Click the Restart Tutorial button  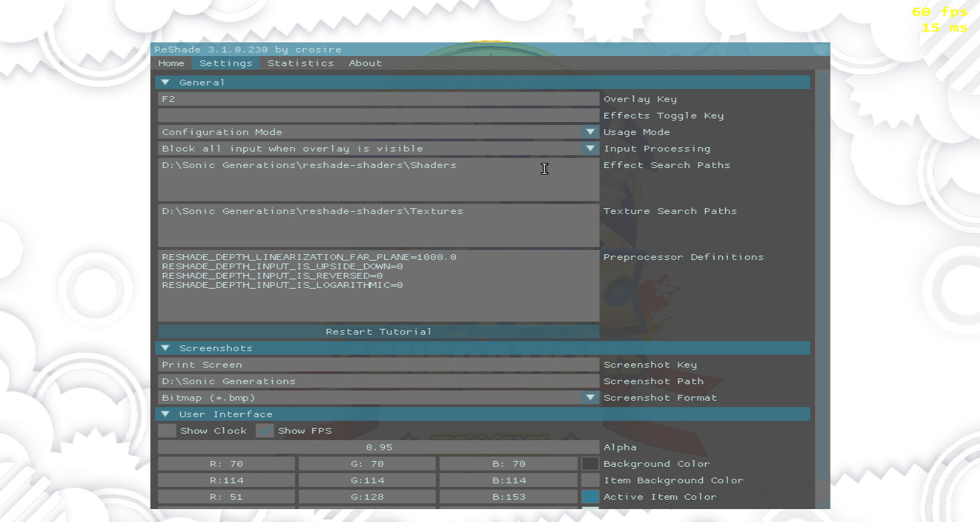tap(378, 332)
